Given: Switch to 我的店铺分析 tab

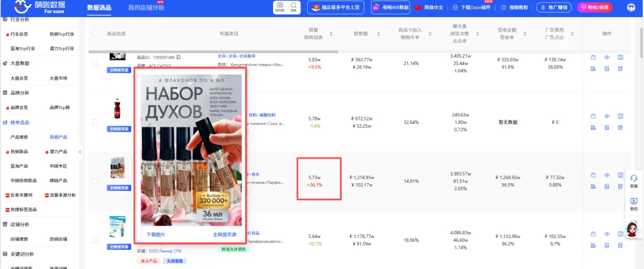Looking at the screenshot, I should 146,8.
